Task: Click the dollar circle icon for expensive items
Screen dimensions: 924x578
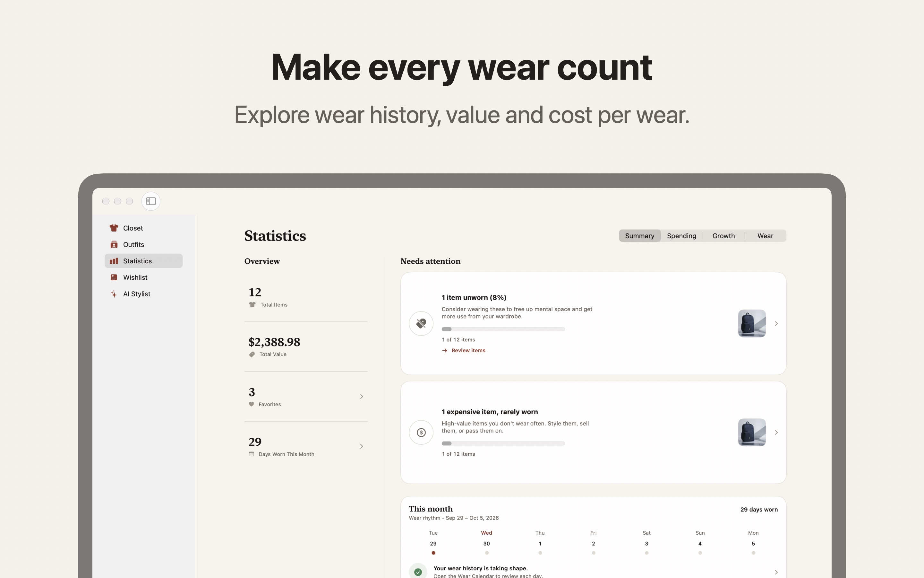Action: pos(421,432)
